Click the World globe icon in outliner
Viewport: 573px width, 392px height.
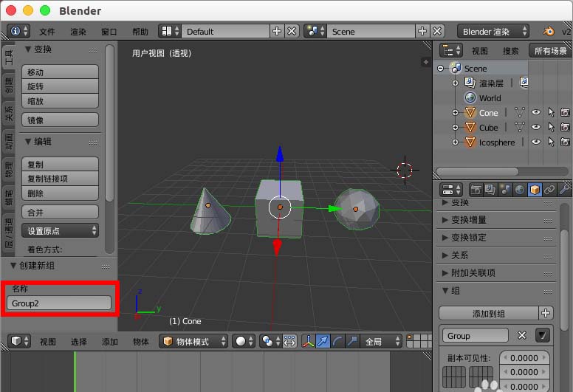click(470, 97)
